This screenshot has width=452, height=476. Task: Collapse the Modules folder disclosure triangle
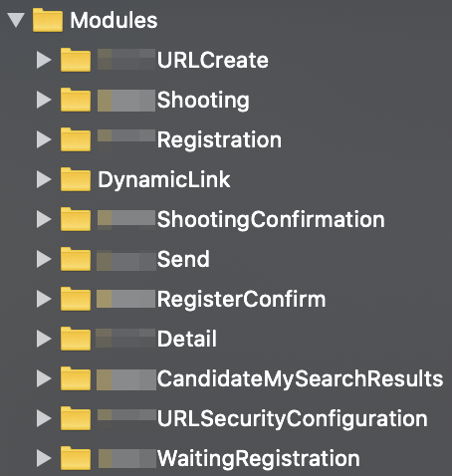pyautogui.click(x=16, y=20)
